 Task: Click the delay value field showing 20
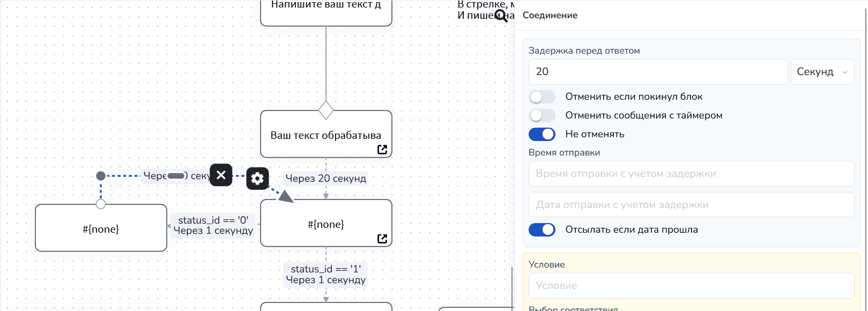[x=657, y=72]
